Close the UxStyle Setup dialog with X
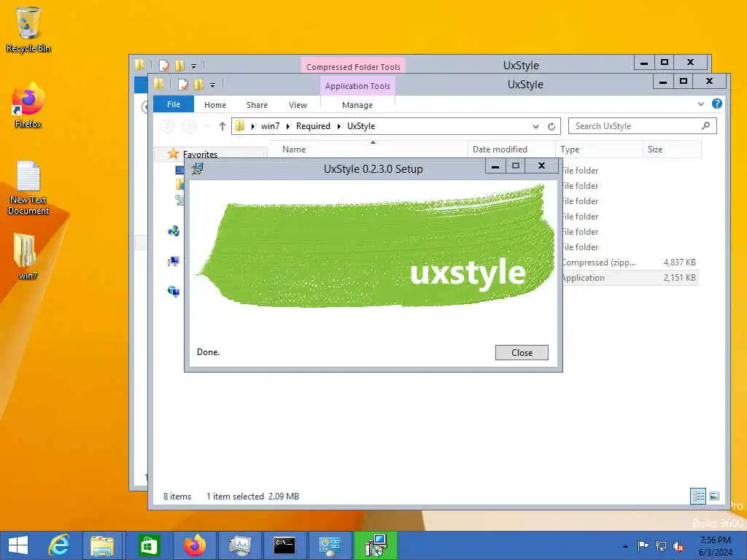Viewport: 747px width, 560px height. click(x=541, y=166)
